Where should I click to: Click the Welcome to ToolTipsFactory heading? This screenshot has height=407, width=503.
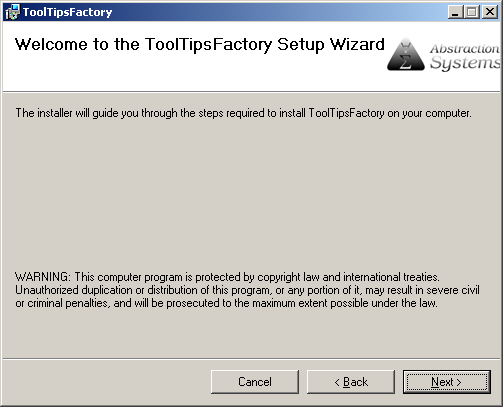coord(200,45)
